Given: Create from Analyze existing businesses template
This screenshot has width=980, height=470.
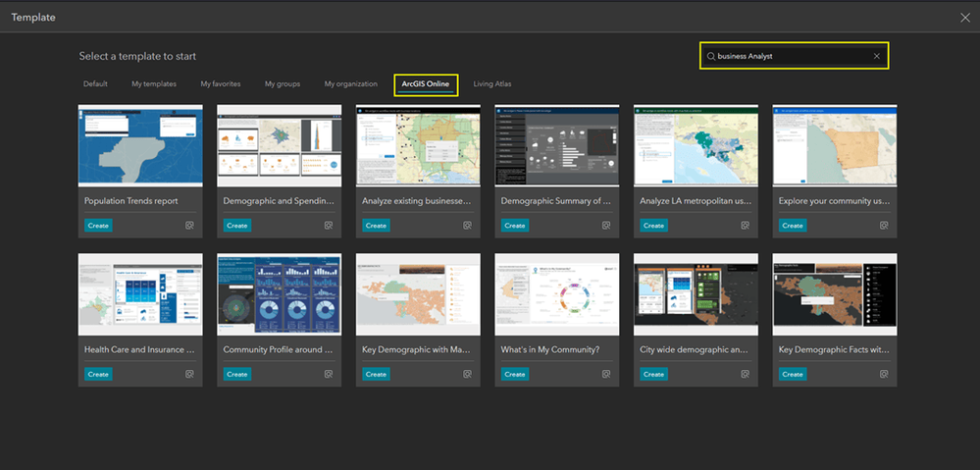Looking at the screenshot, I should [376, 226].
